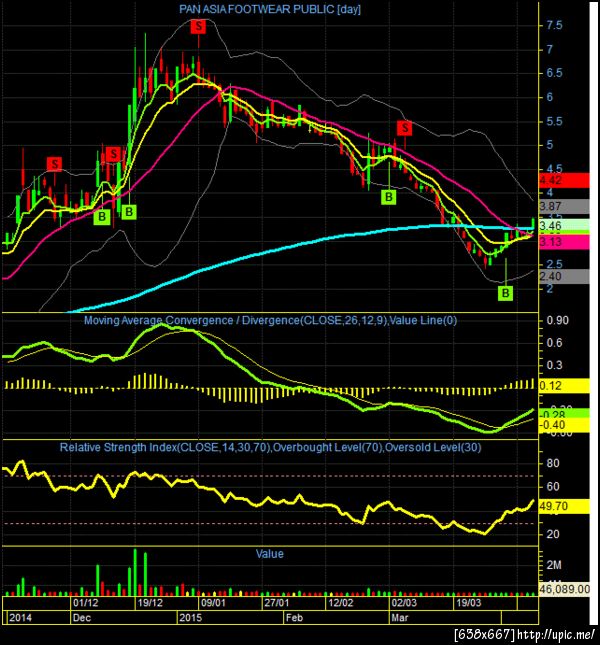
Task: Click the Relative Strength Index panel title
Action: (270, 447)
